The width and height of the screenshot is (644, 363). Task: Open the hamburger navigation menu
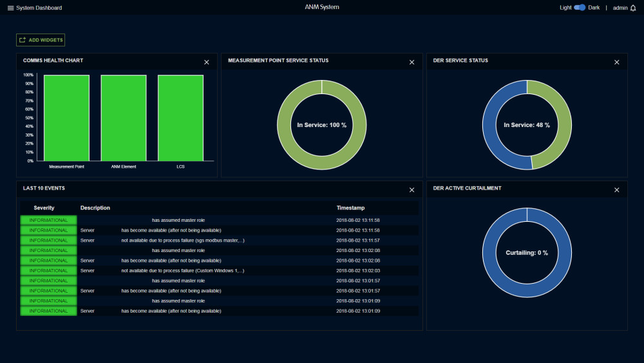point(11,8)
